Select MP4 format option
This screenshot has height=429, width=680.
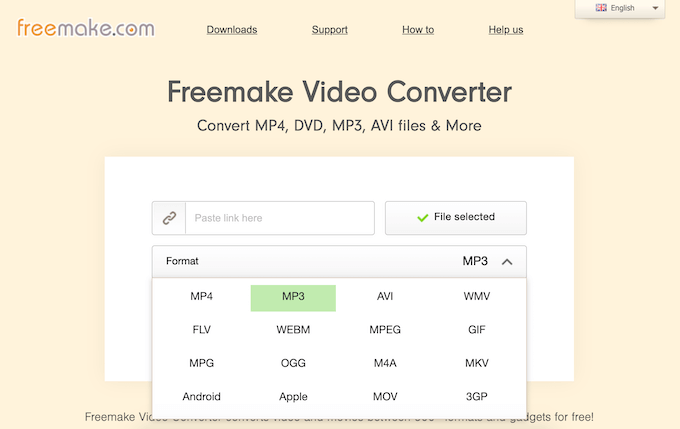coord(202,297)
